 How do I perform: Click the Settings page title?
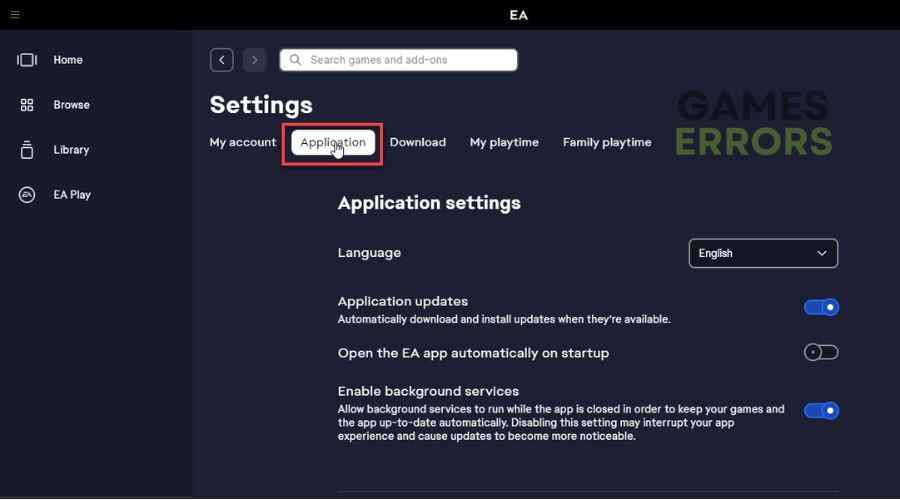(x=261, y=105)
